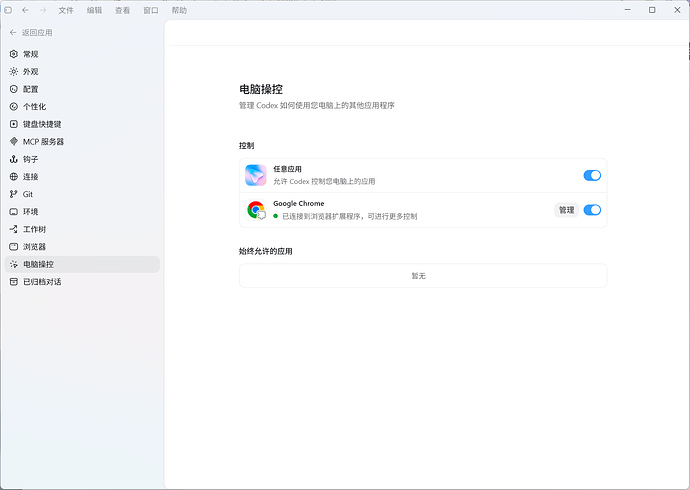Open the 查看 menu

[122, 10]
